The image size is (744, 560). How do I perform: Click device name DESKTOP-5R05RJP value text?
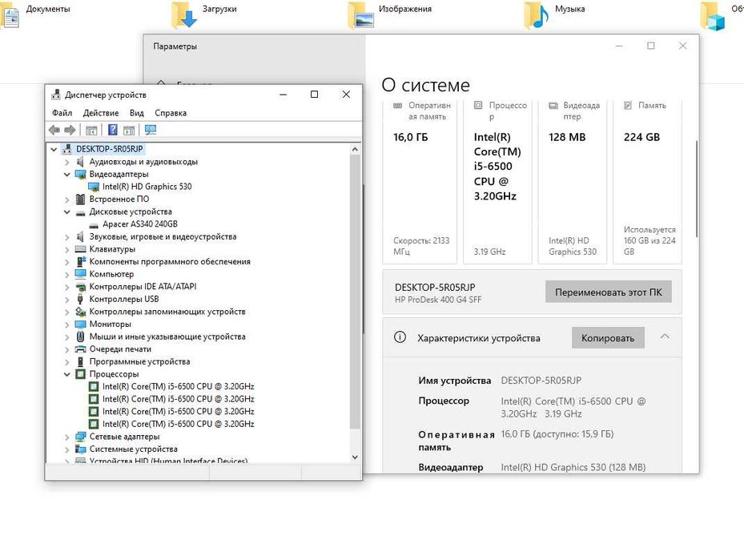coord(541,380)
